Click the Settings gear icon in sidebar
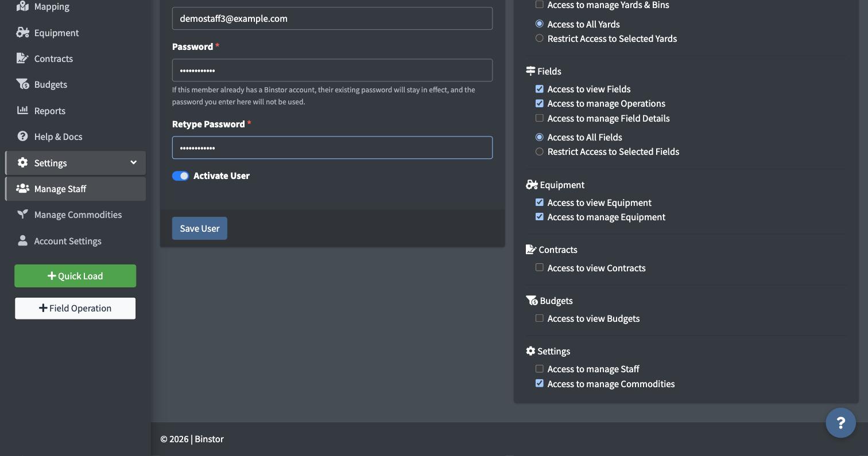 (22, 163)
